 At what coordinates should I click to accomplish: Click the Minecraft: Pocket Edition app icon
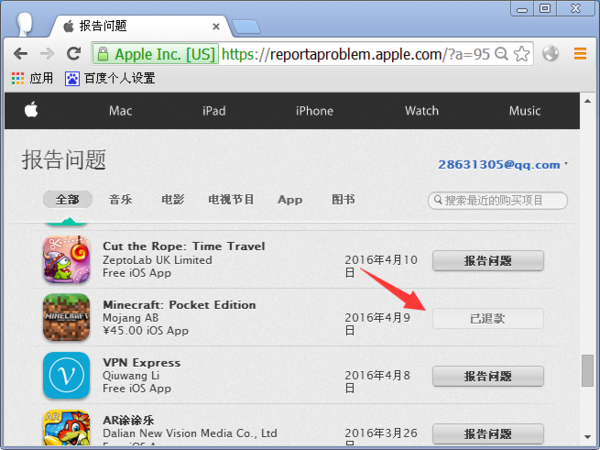pyautogui.click(x=67, y=317)
